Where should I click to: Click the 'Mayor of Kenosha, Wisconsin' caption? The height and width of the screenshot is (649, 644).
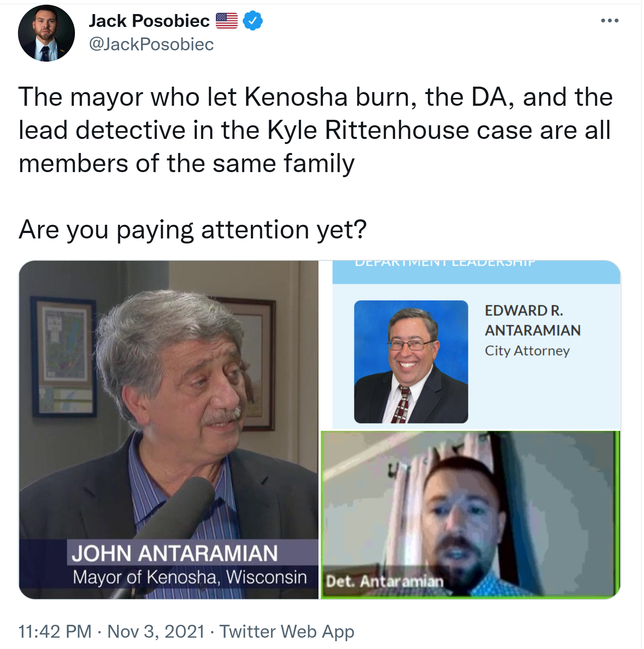point(190,577)
